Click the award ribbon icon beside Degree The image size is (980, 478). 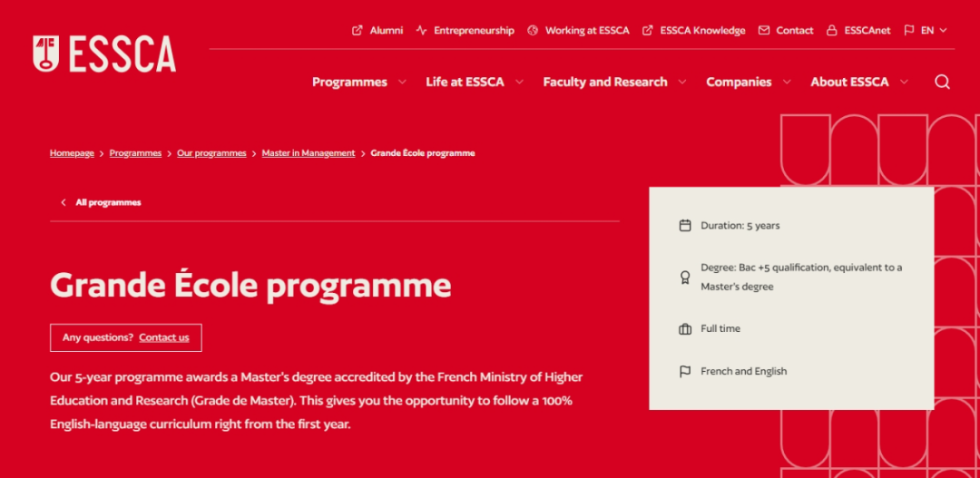coord(685,278)
